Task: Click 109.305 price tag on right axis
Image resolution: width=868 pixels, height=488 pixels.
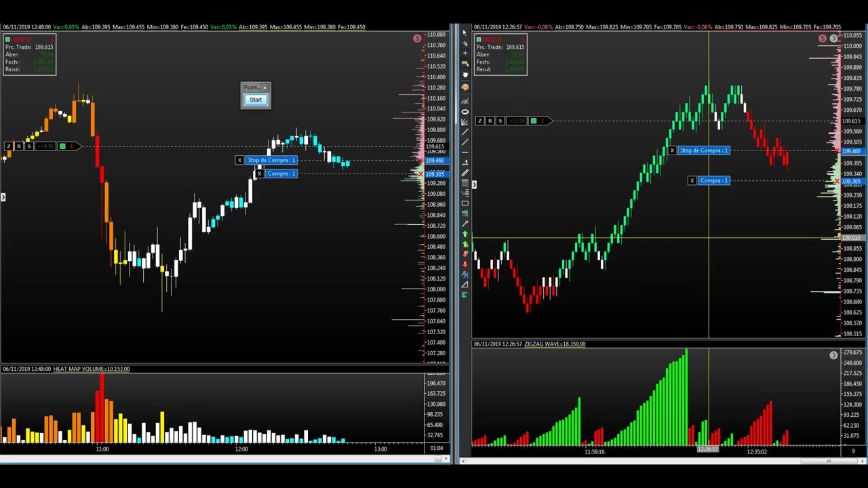Action: [852, 181]
